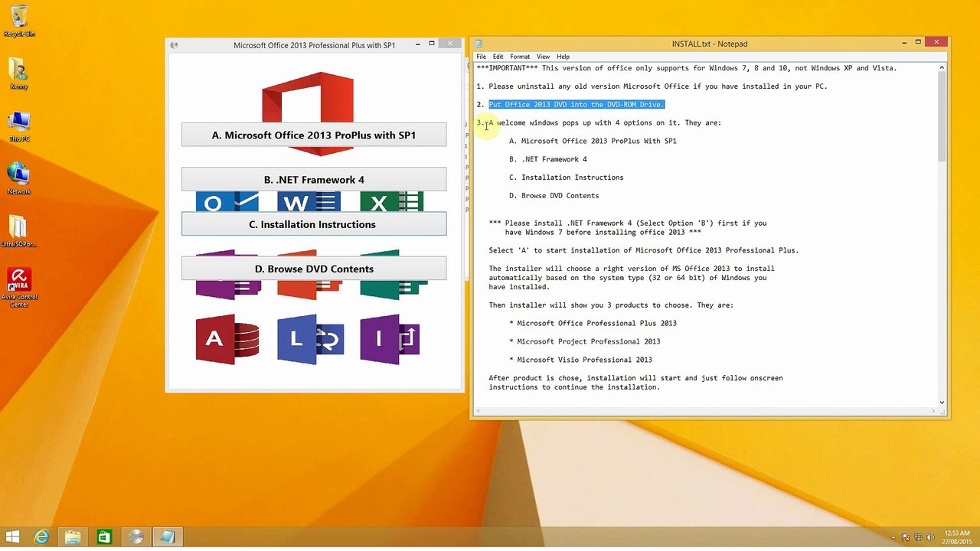Image resolution: width=980 pixels, height=551 pixels.
Task: Click the Notepad scrollbar up arrow
Action: point(942,68)
